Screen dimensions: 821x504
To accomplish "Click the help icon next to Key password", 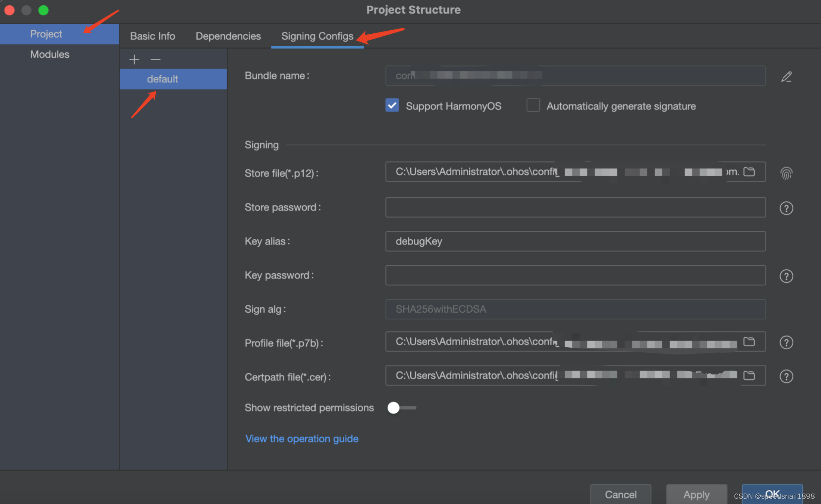I will click(787, 276).
